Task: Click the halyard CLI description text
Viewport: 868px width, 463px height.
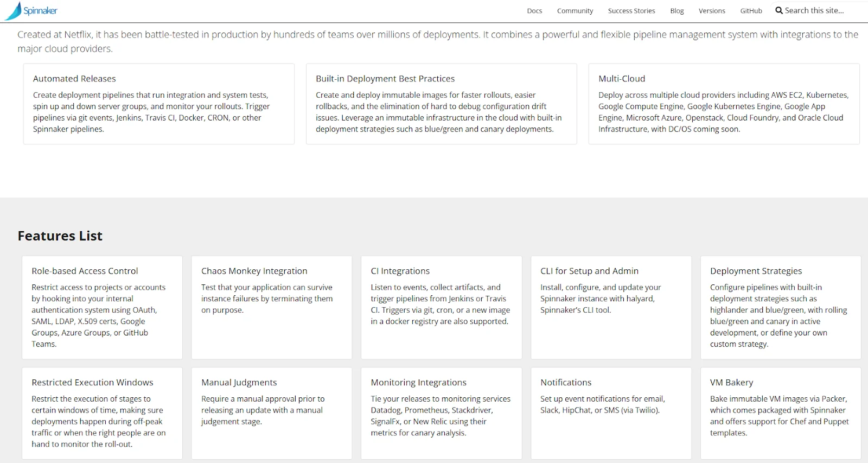Action: (x=601, y=299)
